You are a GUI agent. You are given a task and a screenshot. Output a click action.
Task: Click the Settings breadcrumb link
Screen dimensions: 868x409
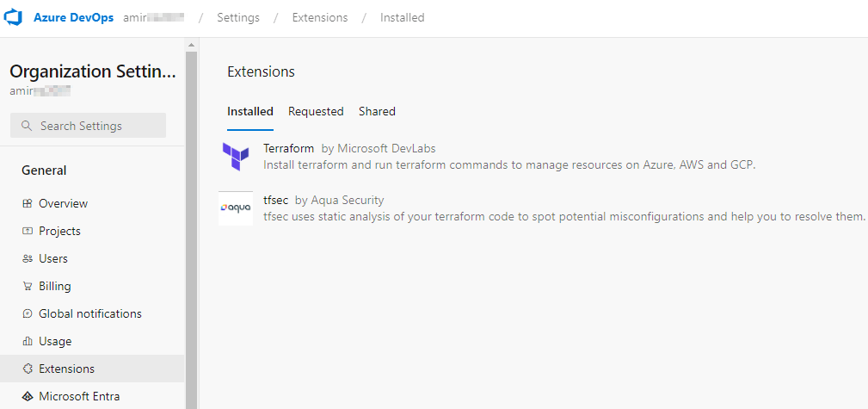point(238,17)
